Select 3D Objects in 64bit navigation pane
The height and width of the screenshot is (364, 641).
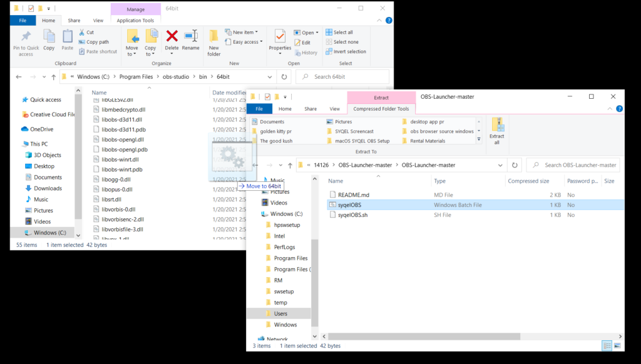(43, 155)
